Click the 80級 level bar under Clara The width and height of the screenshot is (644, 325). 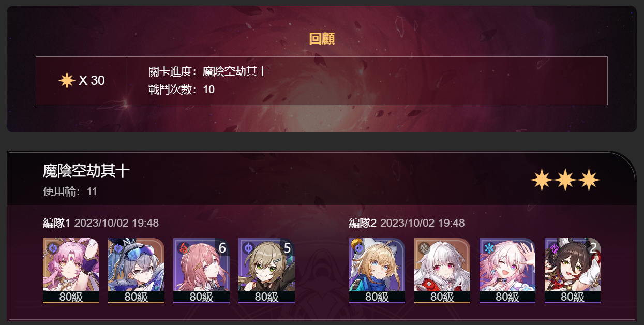coord(442,297)
